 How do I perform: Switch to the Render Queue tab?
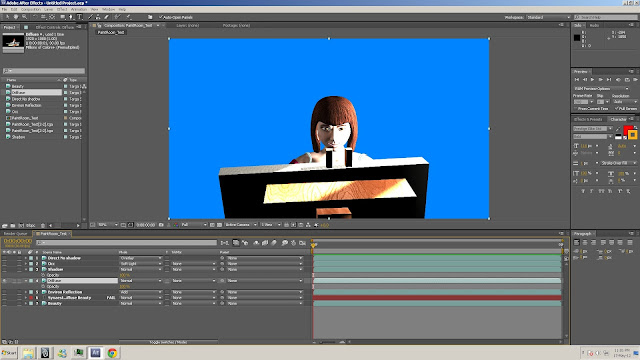click(x=16, y=233)
